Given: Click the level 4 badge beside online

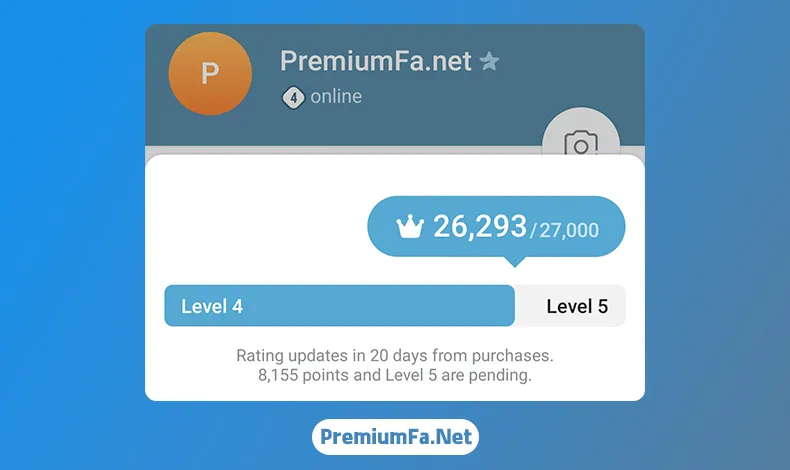Looking at the screenshot, I should 293,98.
